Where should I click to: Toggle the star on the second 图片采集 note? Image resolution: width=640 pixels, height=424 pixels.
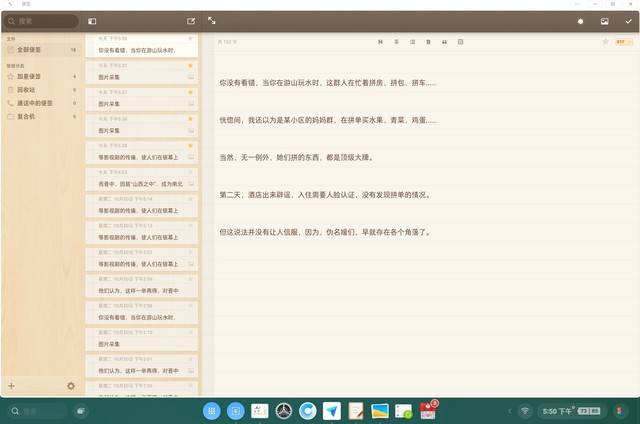click(x=191, y=92)
